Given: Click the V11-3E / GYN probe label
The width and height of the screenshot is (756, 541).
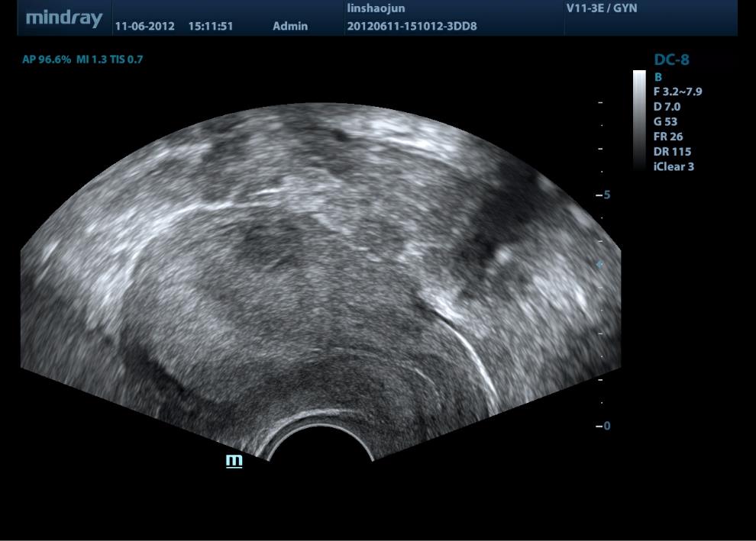Looking at the screenshot, I should (601, 8).
